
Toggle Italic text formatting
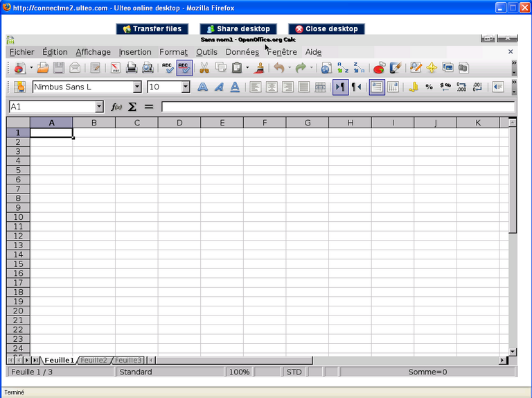pos(219,87)
